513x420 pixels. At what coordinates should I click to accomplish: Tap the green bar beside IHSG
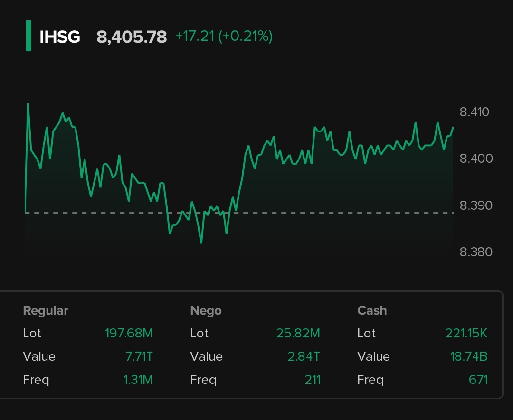[28, 36]
